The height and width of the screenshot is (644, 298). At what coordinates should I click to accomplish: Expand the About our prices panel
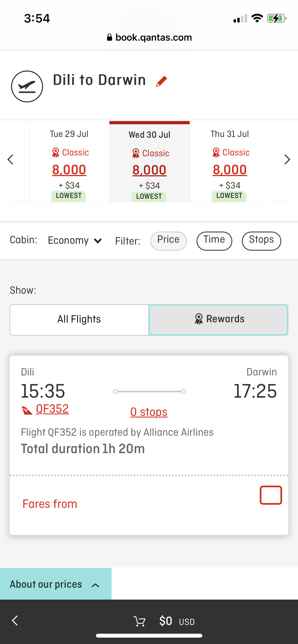56,584
